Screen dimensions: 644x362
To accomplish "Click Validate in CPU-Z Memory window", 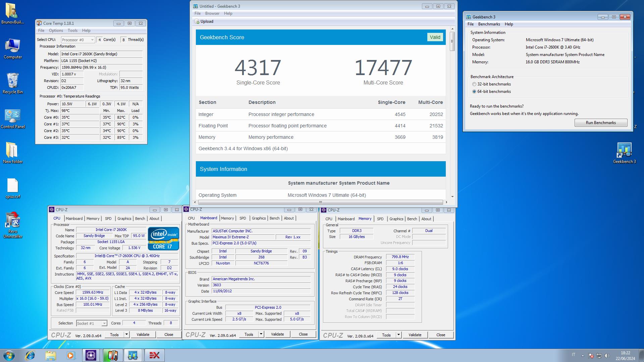I will 415,335.
